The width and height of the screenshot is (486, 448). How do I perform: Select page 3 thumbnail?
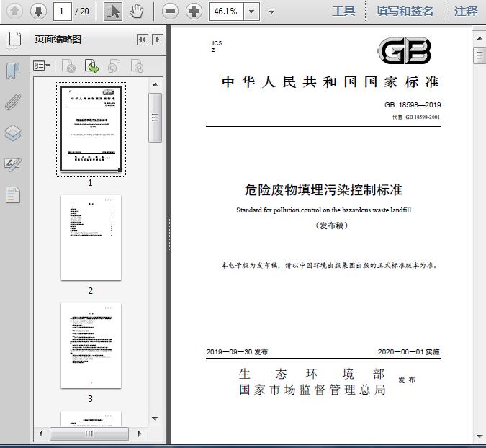pyautogui.click(x=91, y=346)
